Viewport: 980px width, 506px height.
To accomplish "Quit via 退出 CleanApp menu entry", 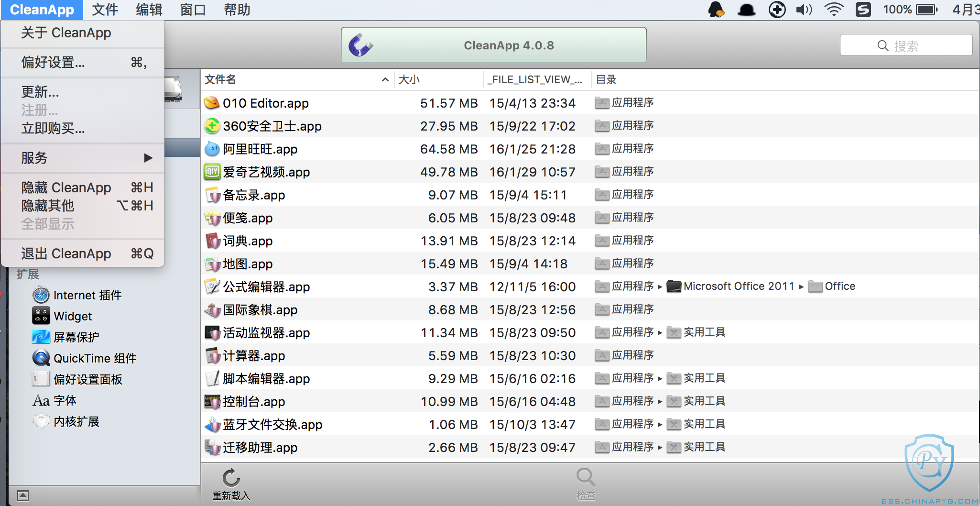I will (83, 253).
